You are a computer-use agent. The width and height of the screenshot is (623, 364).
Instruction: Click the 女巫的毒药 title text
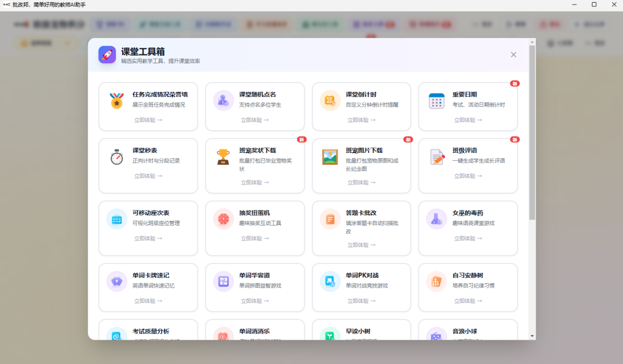point(468,213)
